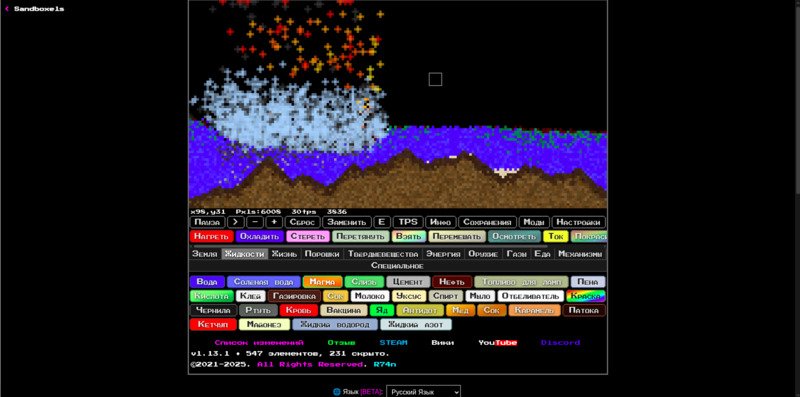Viewport: 800px width, 397px height.
Task: Select the Пена element
Action: pyautogui.click(x=588, y=282)
